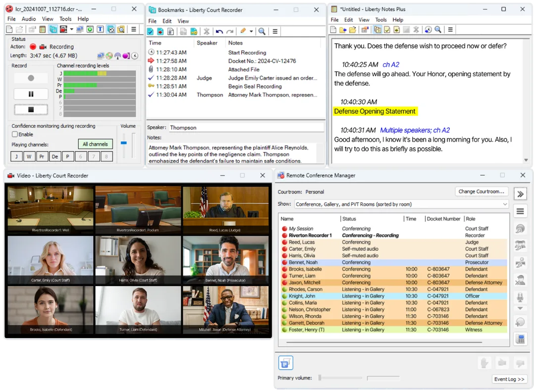Click the Undo arrow in the Bookmarks toolbar

tap(219, 32)
